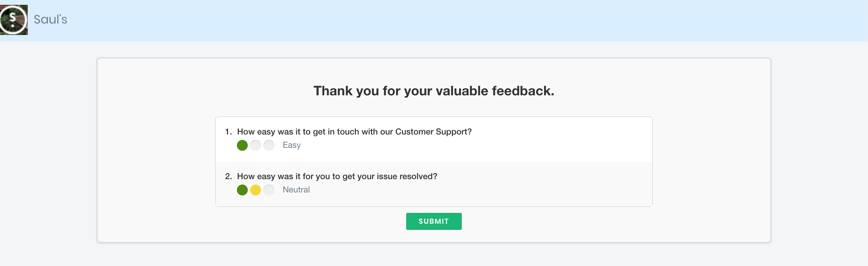
Task: Select second rating circle for question 1
Action: click(x=255, y=145)
